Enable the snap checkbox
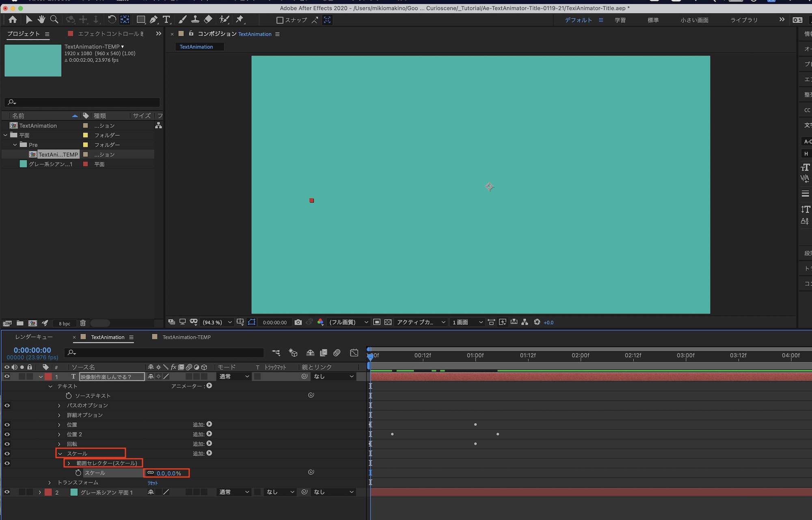812x520 pixels. click(280, 20)
